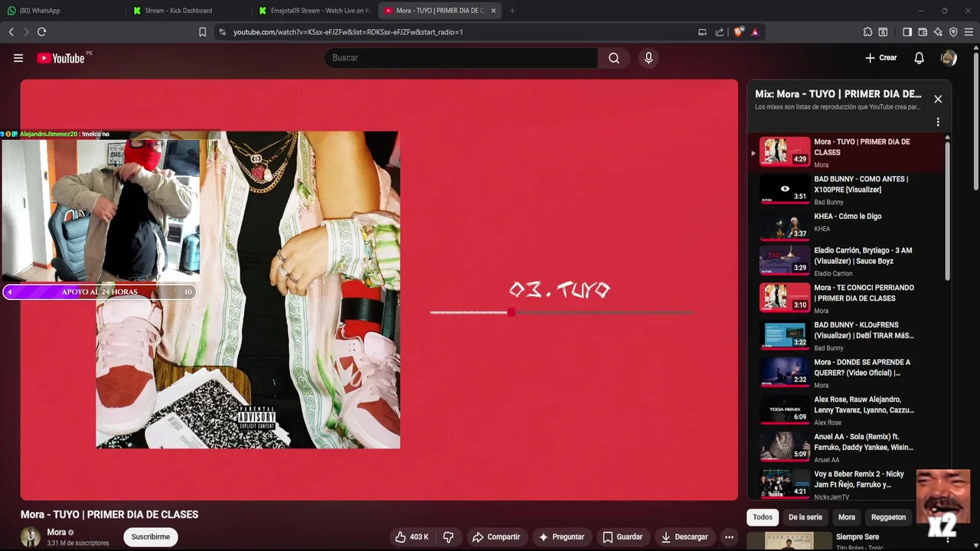Start voice search with the microphone
Image resolution: width=980 pixels, height=551 pixels.
pos(648,58)
